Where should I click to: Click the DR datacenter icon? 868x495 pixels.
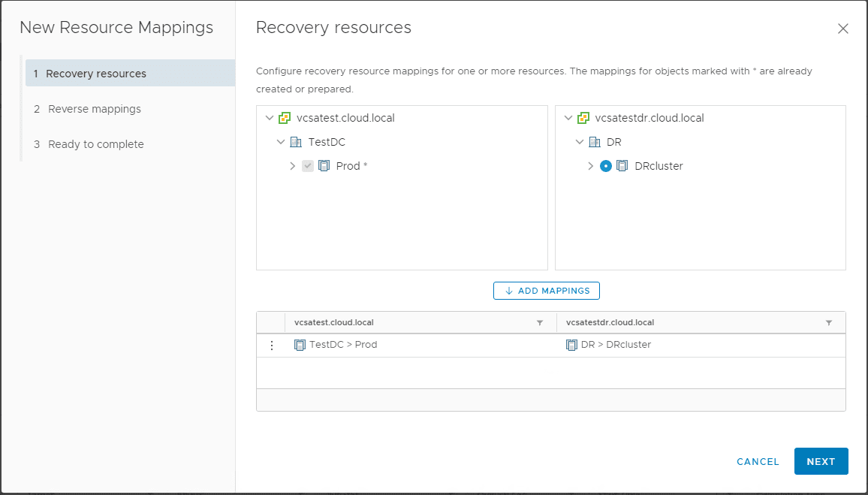click(x=595, y=142)
